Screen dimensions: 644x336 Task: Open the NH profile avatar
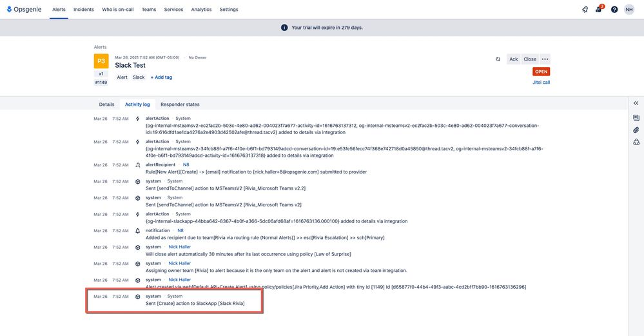tap(629, 10)
